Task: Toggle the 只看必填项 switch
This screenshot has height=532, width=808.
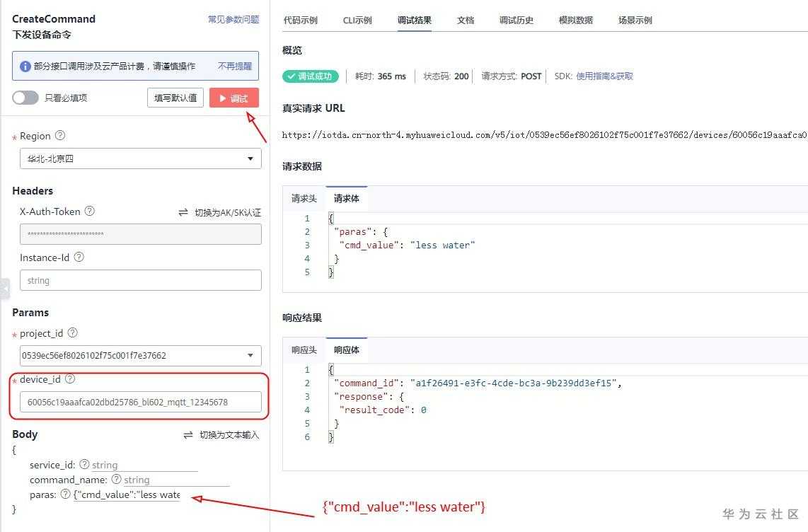Action: click(x=25, y=98)
